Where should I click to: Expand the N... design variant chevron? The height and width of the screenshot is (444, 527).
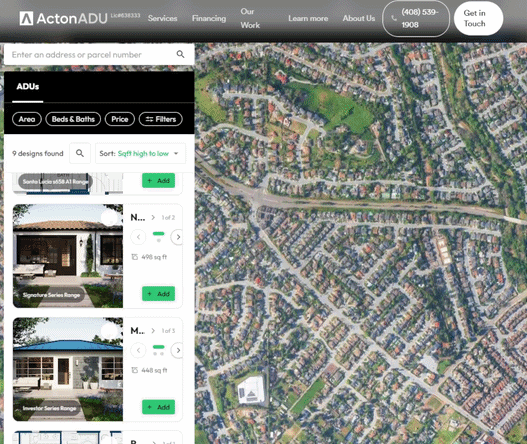pos(153,217)
